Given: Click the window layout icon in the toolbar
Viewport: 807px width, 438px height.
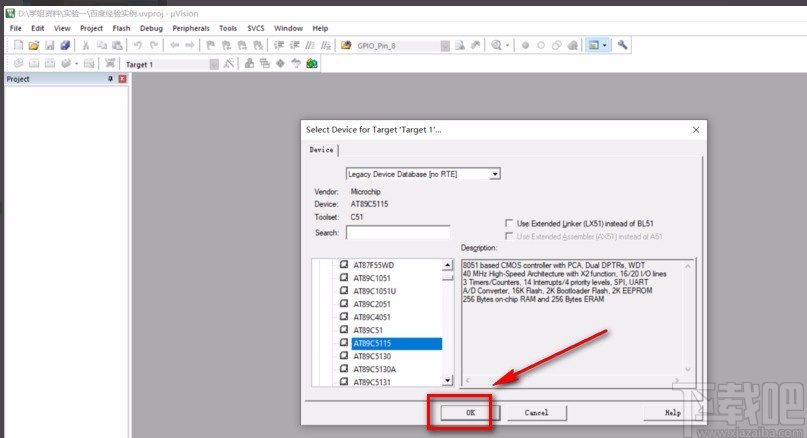Looking at the screenshot, I should tap(593, 45).
